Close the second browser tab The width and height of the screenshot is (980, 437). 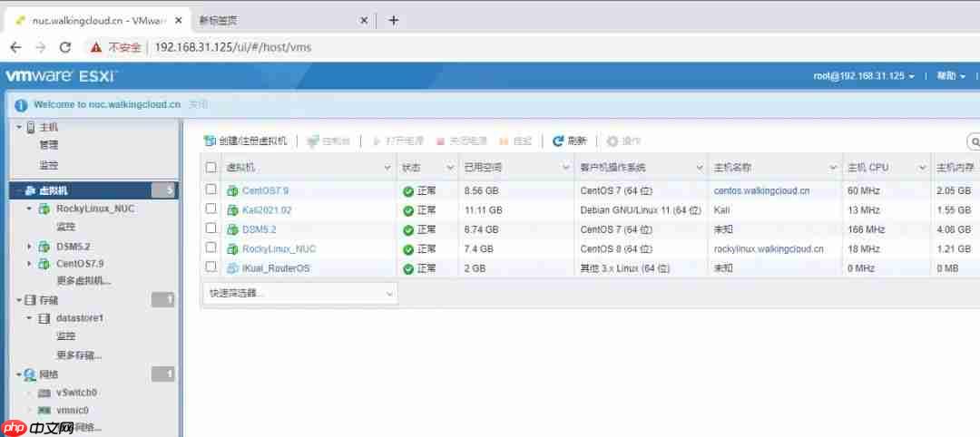pos(364,21)
